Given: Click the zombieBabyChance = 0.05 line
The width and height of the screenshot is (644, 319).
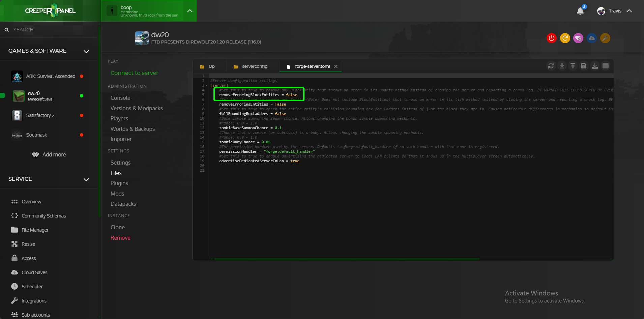Looking at the screenshot, I should click(245, 142).
